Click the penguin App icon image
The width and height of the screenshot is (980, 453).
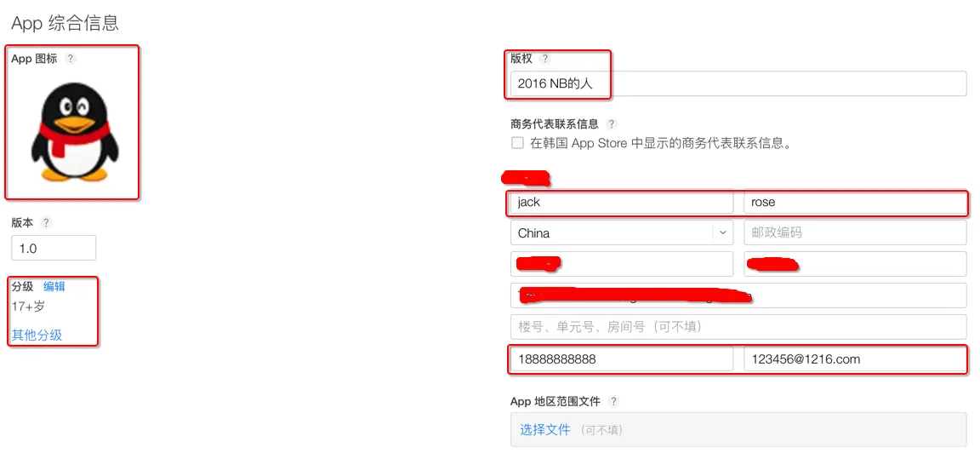point(74,131)
